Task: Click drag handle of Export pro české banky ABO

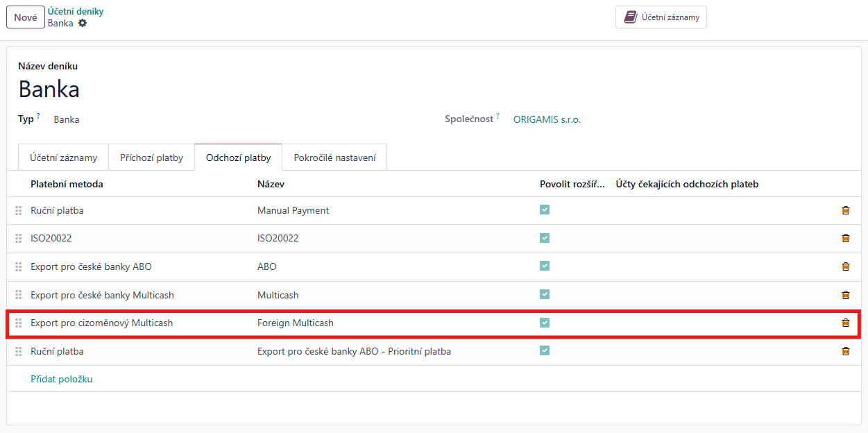Action: click(x=19, y=266)
